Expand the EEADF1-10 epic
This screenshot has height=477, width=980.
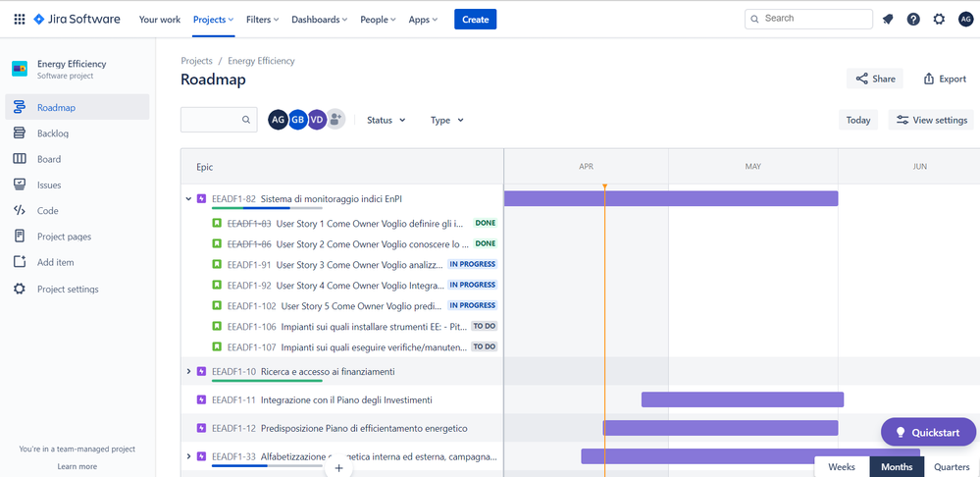click(188, 371)
